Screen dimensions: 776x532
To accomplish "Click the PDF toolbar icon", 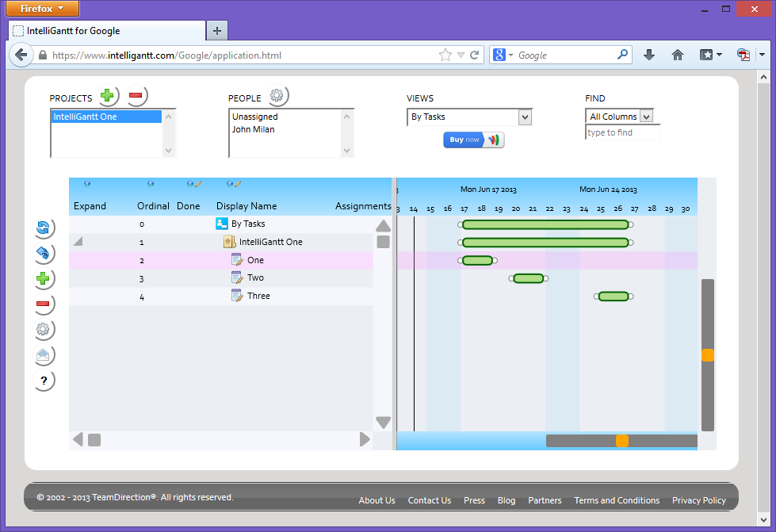I will (x=744, y=55).
